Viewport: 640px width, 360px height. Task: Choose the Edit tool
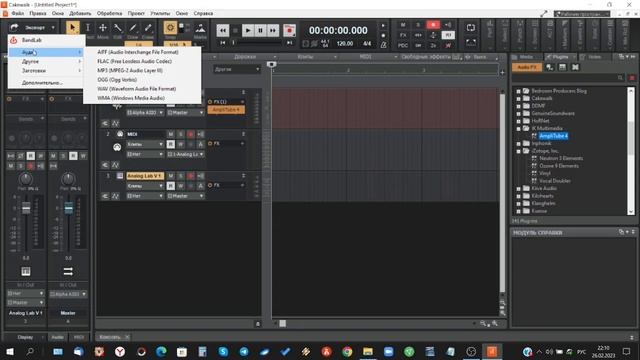coord(118,28)
